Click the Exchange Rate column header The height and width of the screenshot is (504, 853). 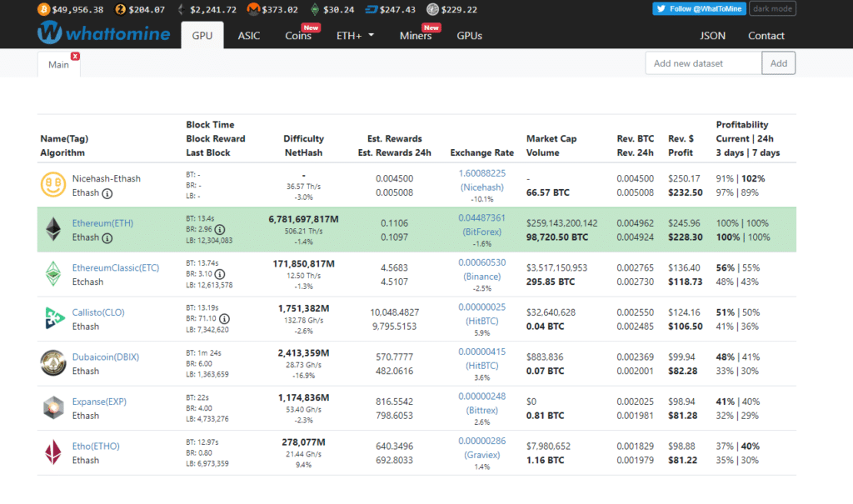pyautogui.click(x=482, y=153)
